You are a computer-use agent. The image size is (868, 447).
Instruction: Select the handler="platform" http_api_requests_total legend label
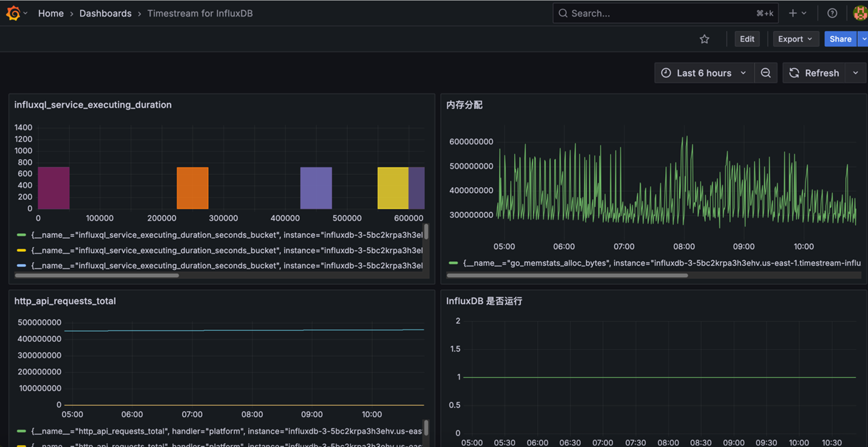click(x=226, y=431)
